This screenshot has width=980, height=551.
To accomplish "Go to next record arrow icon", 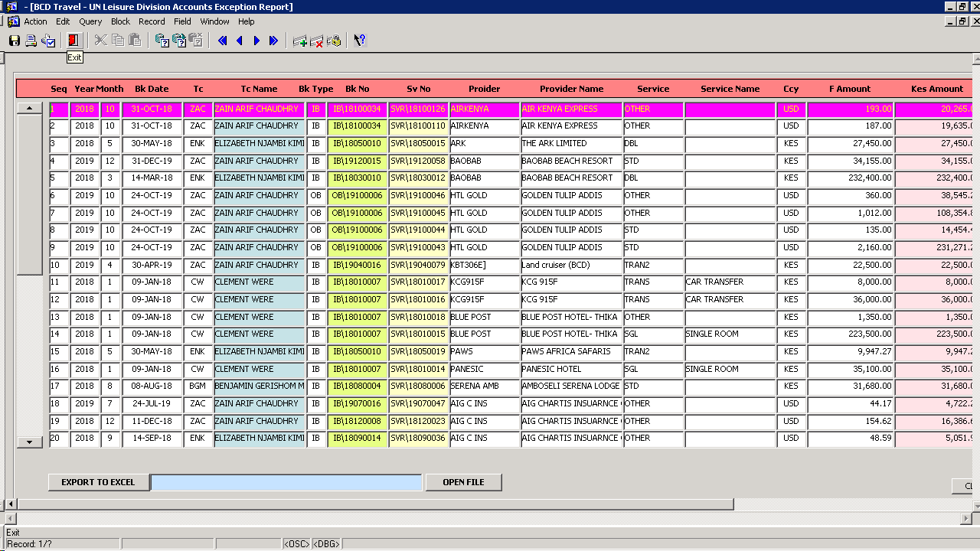I will tap(256, 41).
